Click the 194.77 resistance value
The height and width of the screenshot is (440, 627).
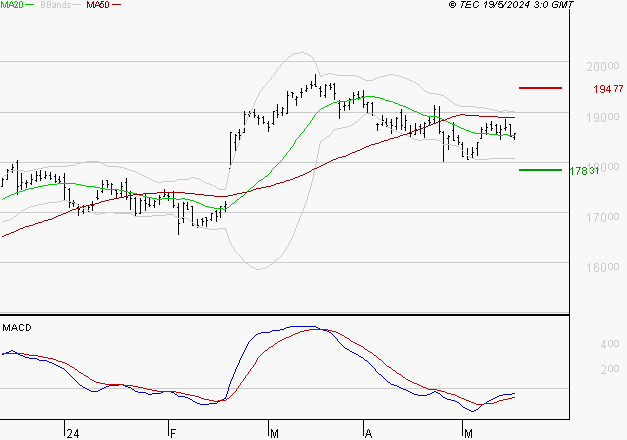[608, 89]
